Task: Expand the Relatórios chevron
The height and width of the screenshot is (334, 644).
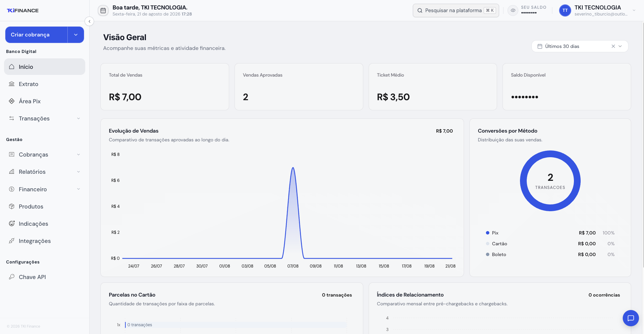Action: tap(79, 172)
